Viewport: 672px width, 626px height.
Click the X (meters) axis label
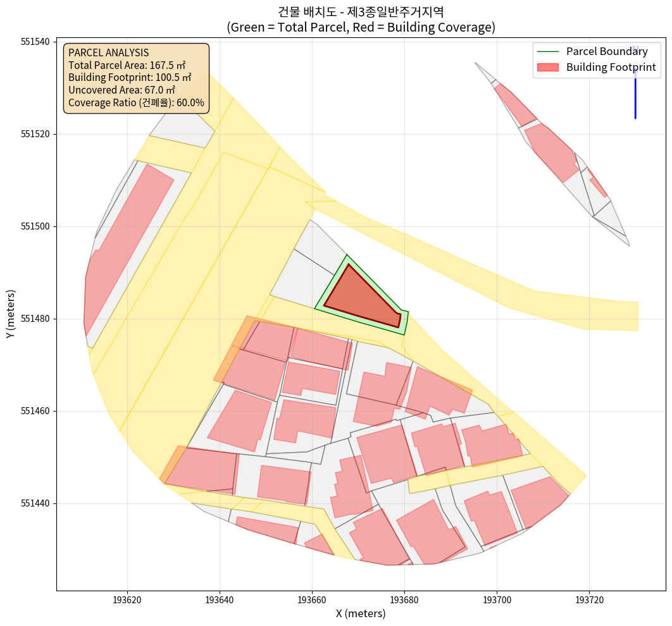tap(361, 613)
